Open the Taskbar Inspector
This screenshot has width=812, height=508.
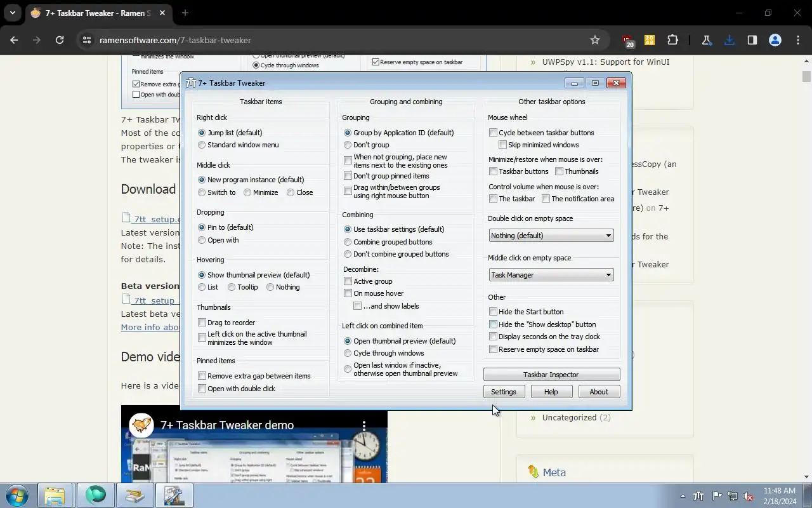coord(551,375)
